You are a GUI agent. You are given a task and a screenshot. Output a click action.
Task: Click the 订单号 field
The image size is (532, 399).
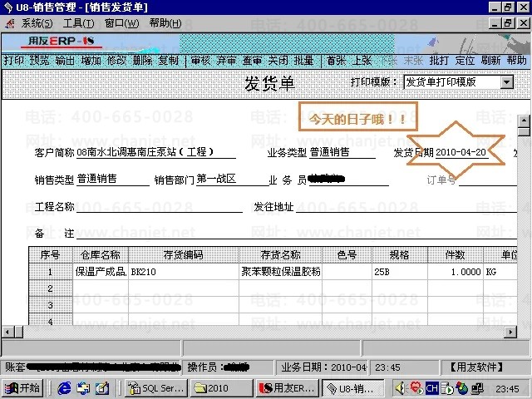pyautogui.click(x=488, y=180)
